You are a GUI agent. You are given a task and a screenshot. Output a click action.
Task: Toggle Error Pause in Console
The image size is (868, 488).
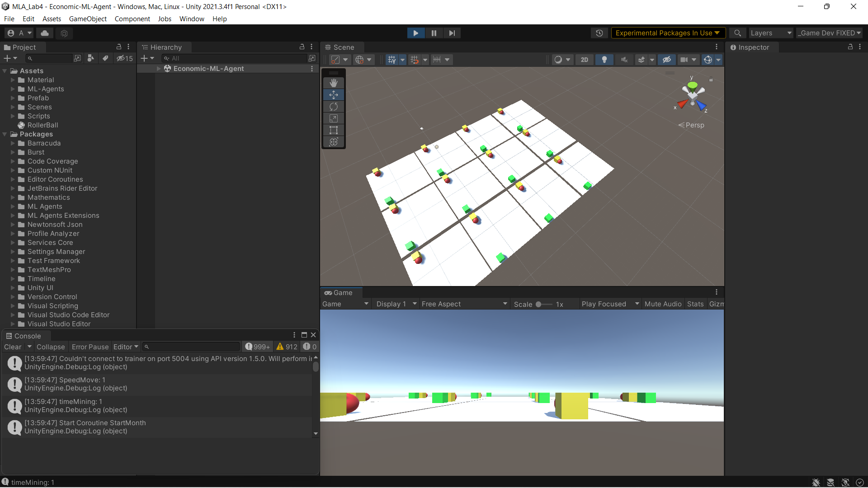pos(90,347)
